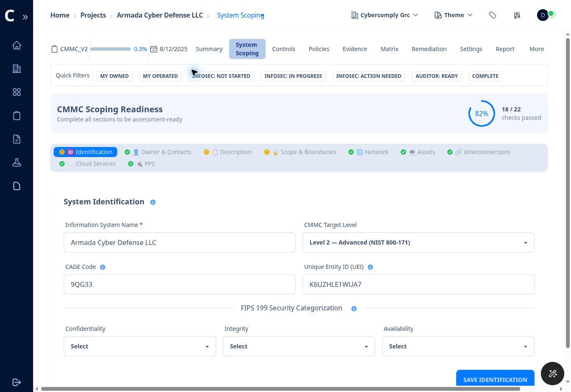Go to Cloud Services section
Image resolution: width=571 pixels, height=392 pixels.
point(88,164)
